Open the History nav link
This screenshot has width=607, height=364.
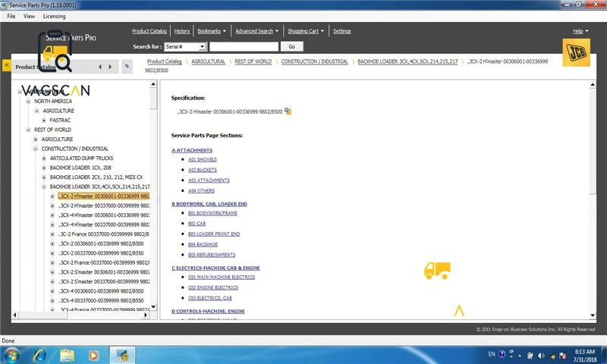(x=182, y=31)
